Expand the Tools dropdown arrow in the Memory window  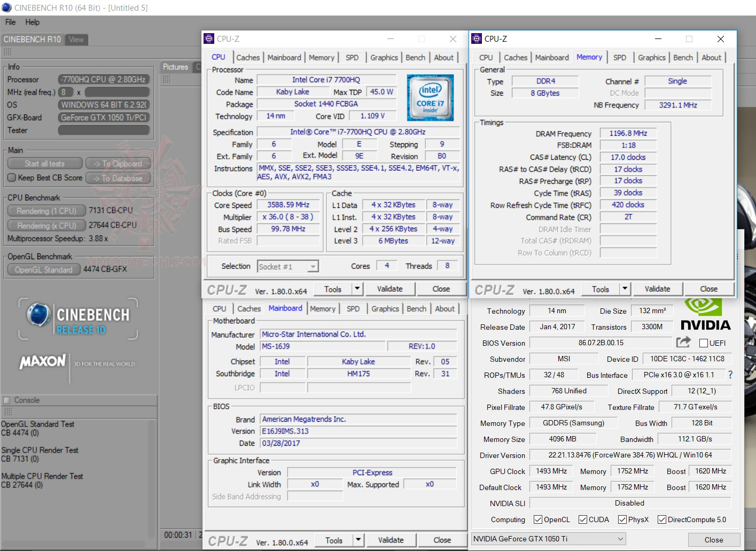tap(625, 289)
